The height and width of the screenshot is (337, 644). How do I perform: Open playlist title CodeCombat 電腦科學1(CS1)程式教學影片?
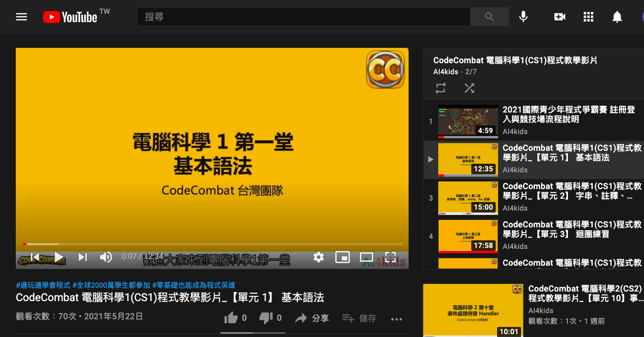[515, 61]
